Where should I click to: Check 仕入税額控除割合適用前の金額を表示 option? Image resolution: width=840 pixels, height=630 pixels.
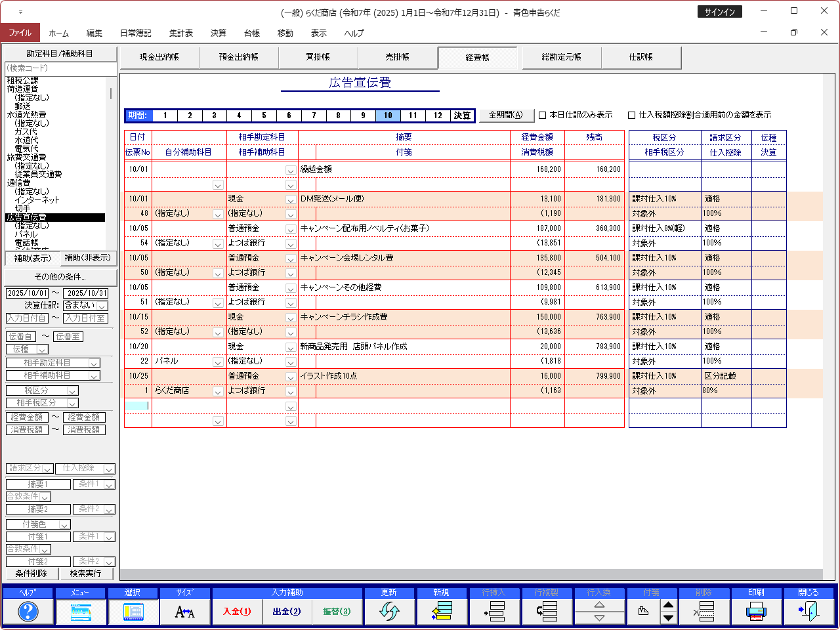632,115
